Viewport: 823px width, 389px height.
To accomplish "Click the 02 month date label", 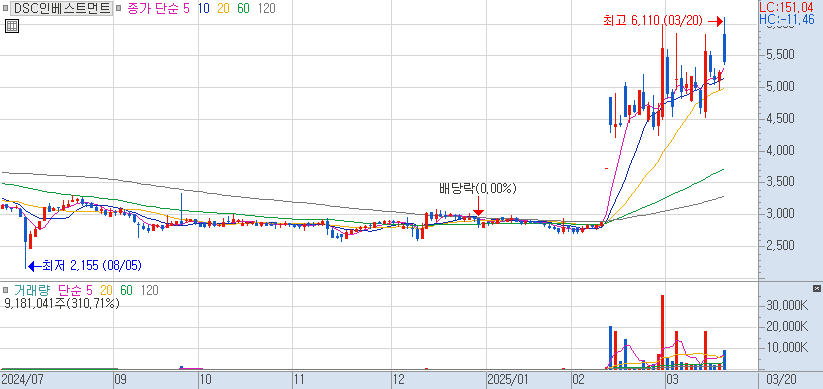I will 578,379.
